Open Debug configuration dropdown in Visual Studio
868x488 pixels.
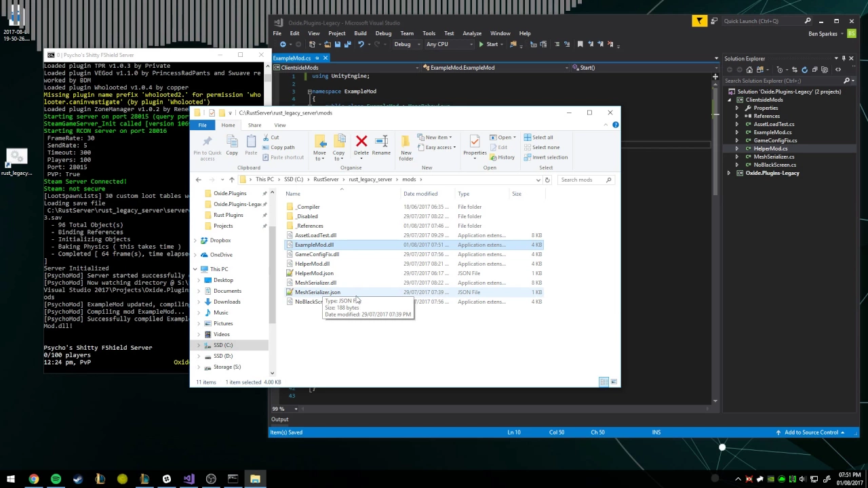pyautogui.click(x=406, y=44)
